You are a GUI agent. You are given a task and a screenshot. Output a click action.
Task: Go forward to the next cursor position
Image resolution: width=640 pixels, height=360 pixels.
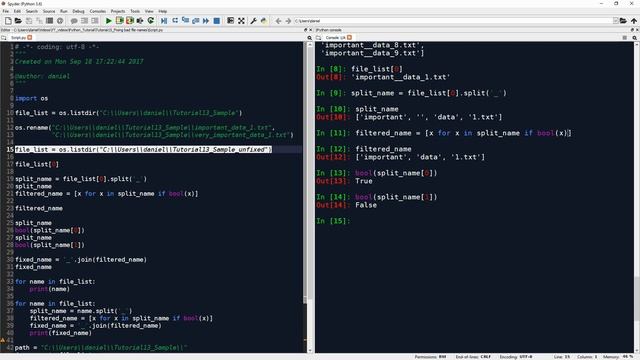(288, 20)
